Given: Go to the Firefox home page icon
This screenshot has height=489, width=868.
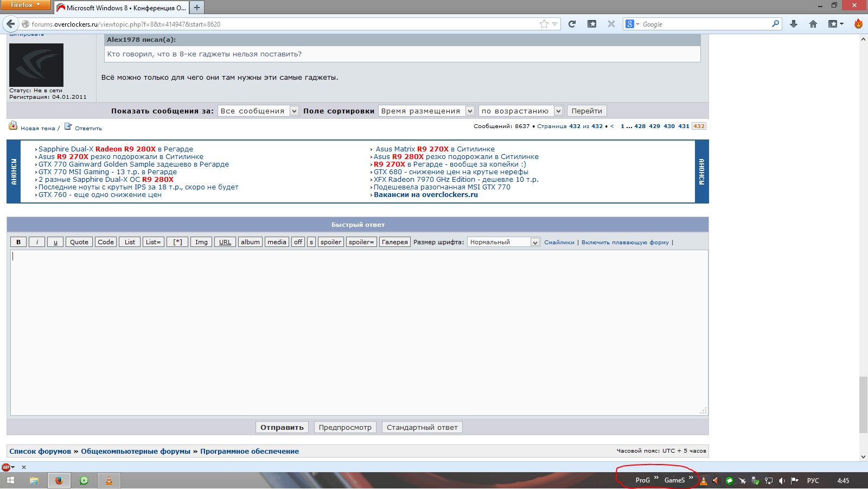Looking at the screenshot, I should [x=813, y=24].
